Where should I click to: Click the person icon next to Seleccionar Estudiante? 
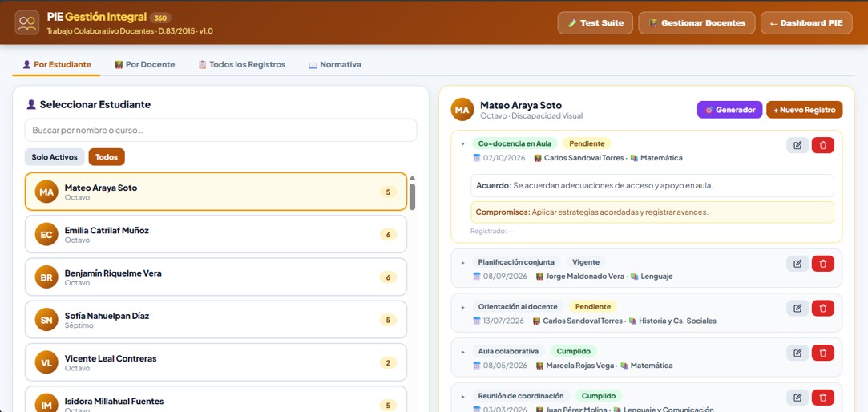[31, 105]
